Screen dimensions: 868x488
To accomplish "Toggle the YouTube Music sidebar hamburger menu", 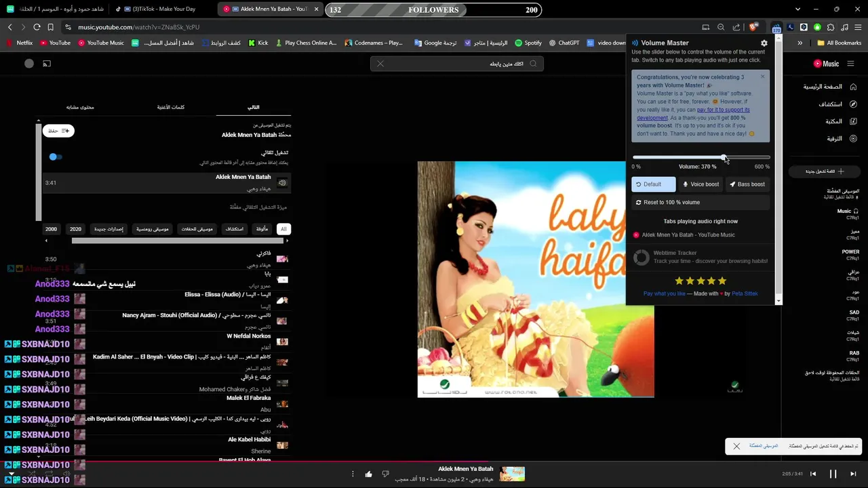I will [x=850, y=64].
